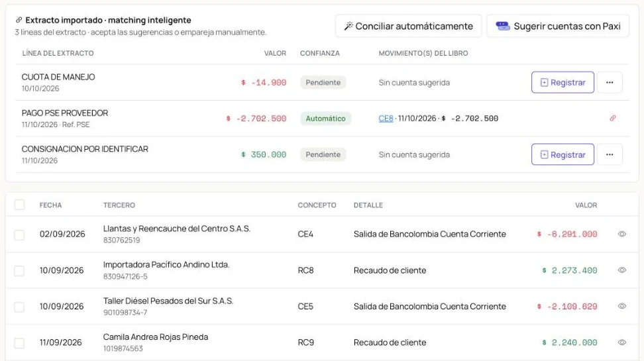Click the link icon beside Extracto importado
The image size is (644, 361).
coord(19,20)
